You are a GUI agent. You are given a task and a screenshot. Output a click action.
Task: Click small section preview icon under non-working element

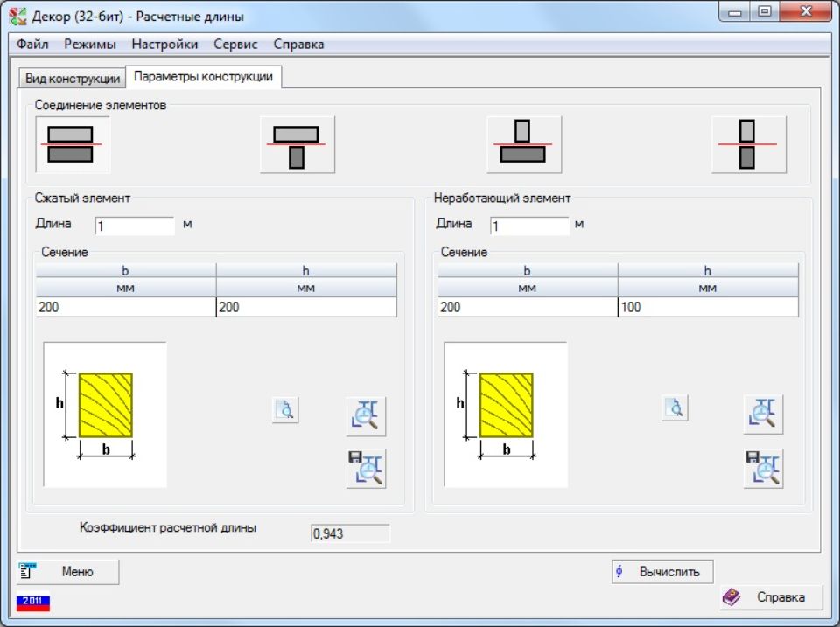[x=674, y=408]
